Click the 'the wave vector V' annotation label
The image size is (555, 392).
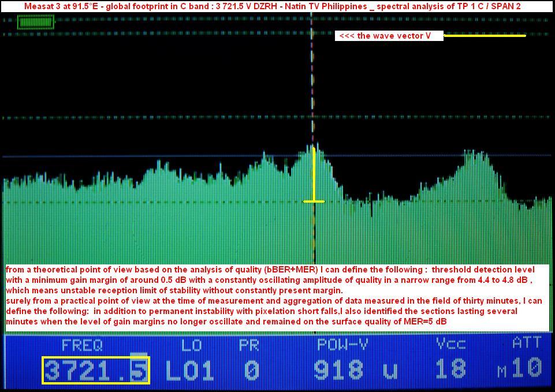point(389,36)
